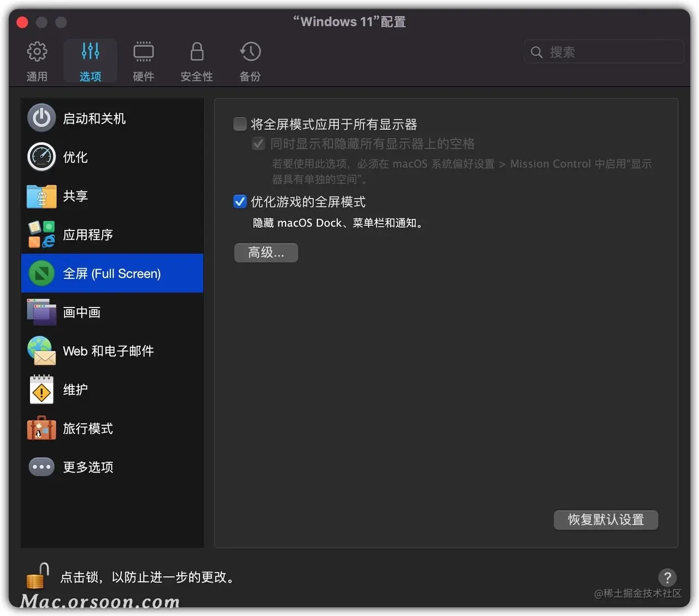Screen dimensions: 699x616
Task: Open the 备份 clock-arrow icon tab
Action: tap(250, 52)
